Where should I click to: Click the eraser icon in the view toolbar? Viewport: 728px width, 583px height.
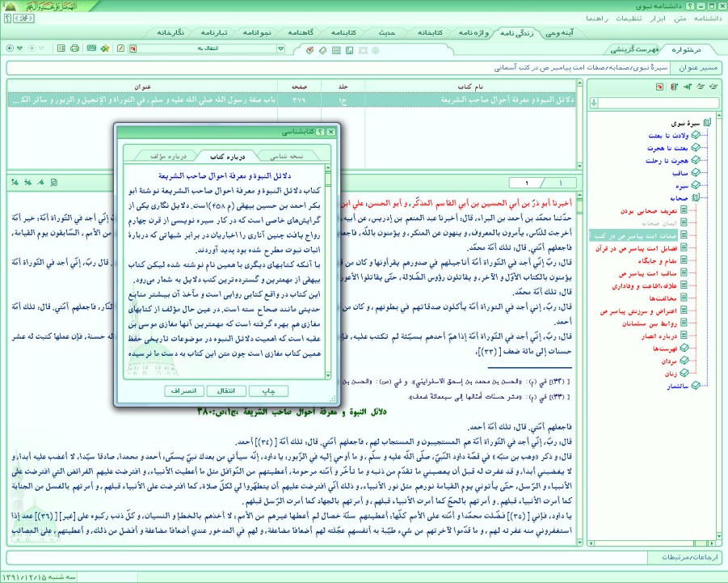point(323,50)
